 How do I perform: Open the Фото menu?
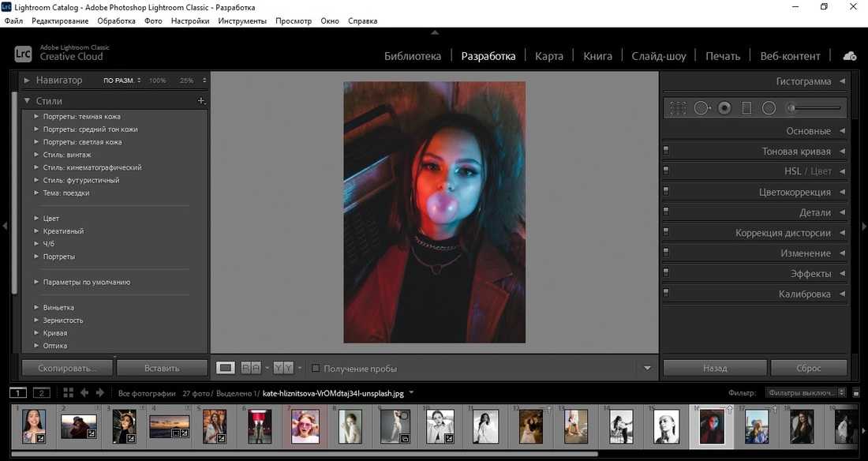[x=153, y=21]
